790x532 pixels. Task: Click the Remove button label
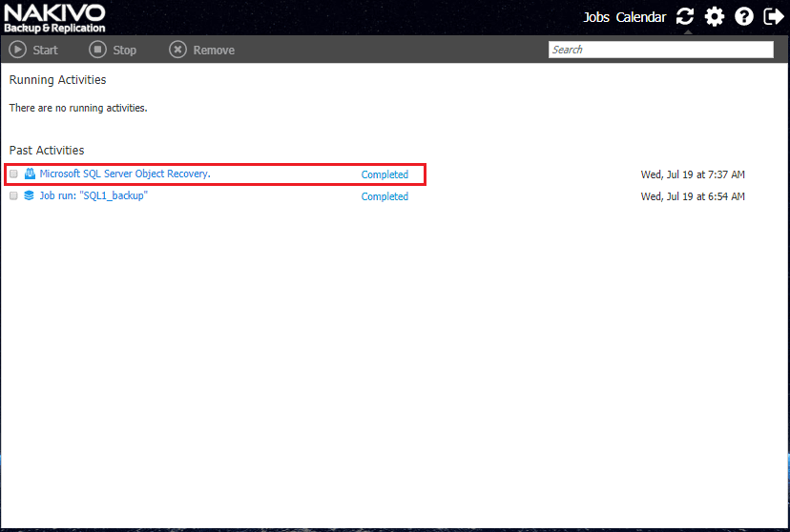(214, 50)
